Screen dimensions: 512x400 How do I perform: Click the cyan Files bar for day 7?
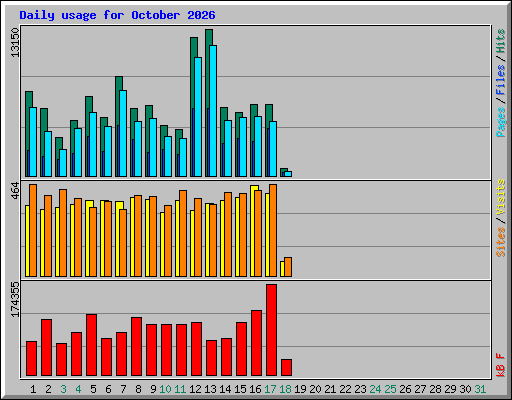pyautogui.click(x=123, y=133)
